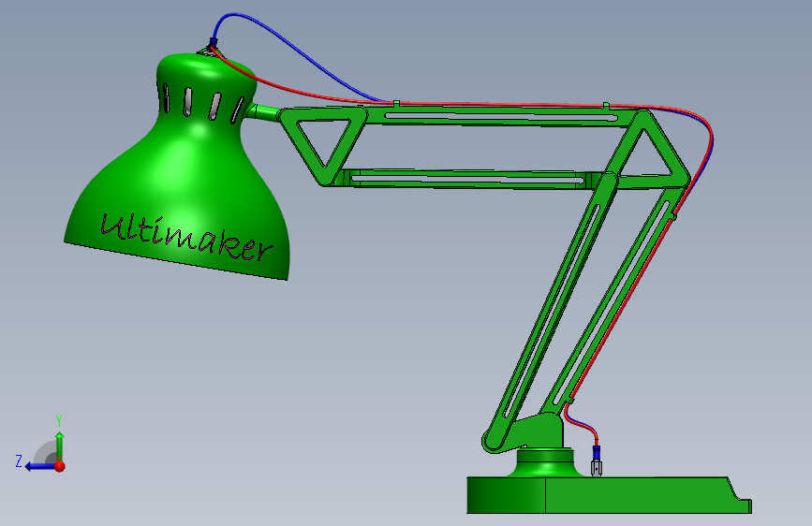Click the red X axis ball of the triad

coord(60,466)
